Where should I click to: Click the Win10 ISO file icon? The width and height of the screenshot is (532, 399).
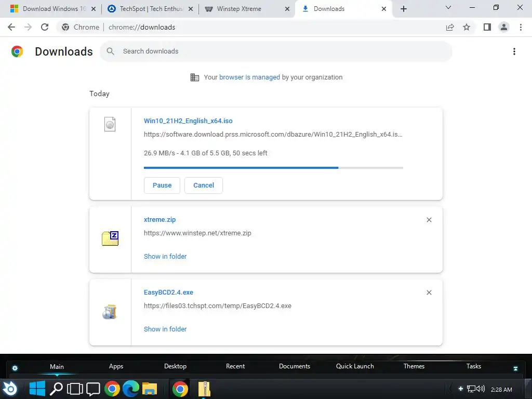pyautogui.click(x=110, y=124)
